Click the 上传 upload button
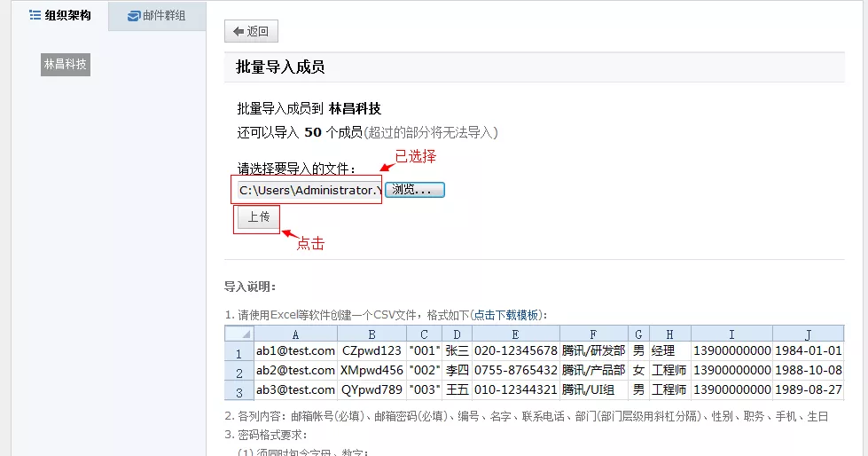Image resolution: width=868 pixels, height=456 pixels. (x=258, y=217)
